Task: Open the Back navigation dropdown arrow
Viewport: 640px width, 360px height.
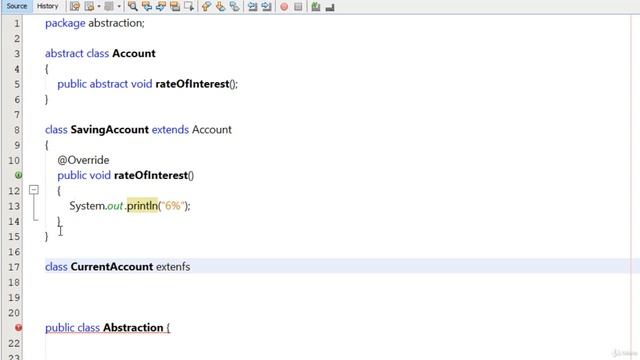Action: click(99, 7)
